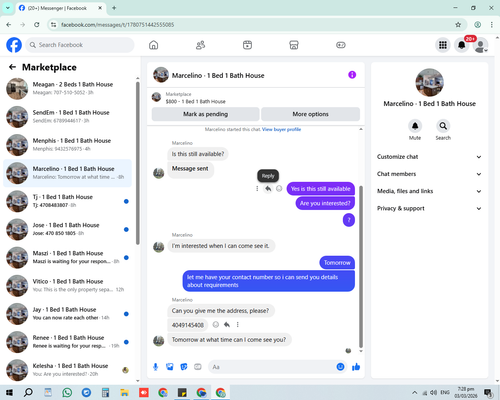Show hidden system tray icons
This screenshot has width=500, height=400.
(414, 392)
